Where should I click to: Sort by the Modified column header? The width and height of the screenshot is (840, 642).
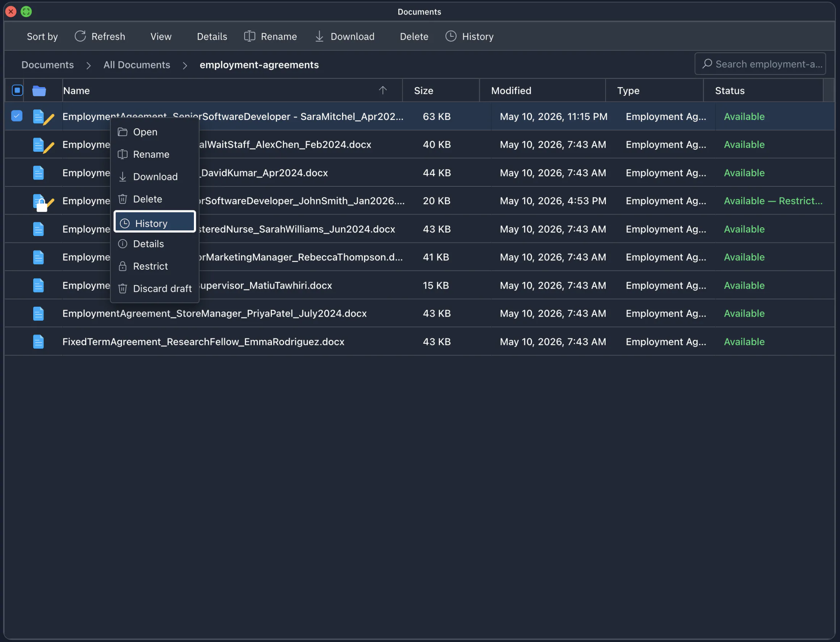pyautogui.click(x=543, y=91)
